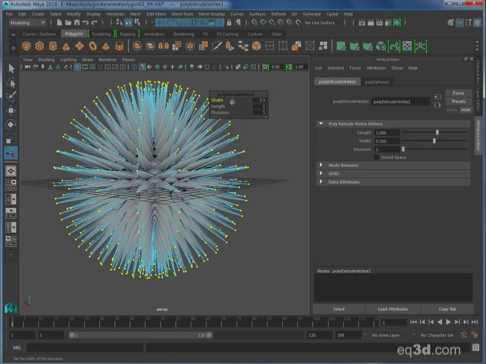Click the Save Scene icon
The width and height of the screenshot is (486, 364).
[77, 23]
